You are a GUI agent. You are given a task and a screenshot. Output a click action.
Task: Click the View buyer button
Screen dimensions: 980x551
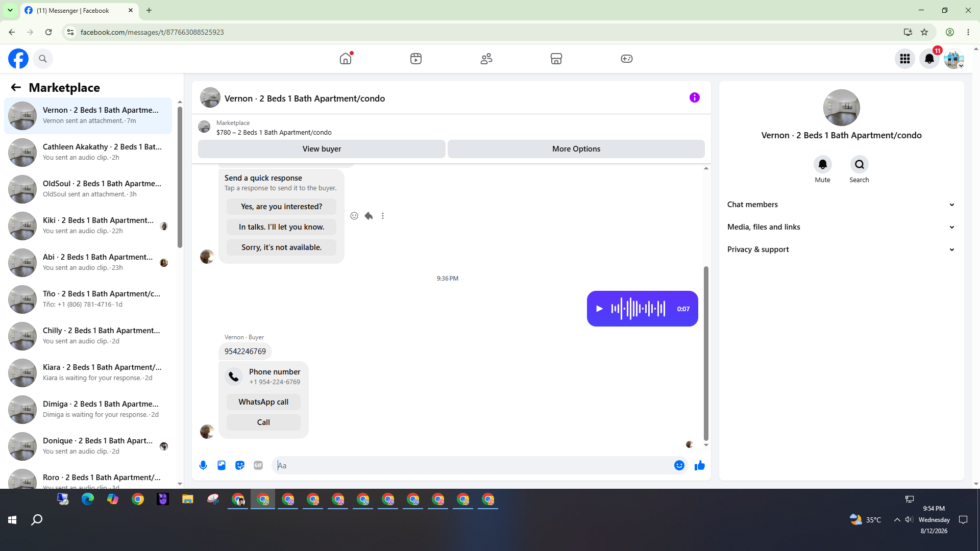(x=322, y=149)
